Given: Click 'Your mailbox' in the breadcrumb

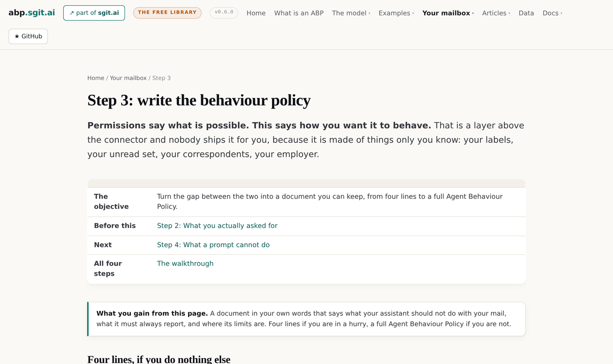Looking at the screenshot, I should 128,78.
